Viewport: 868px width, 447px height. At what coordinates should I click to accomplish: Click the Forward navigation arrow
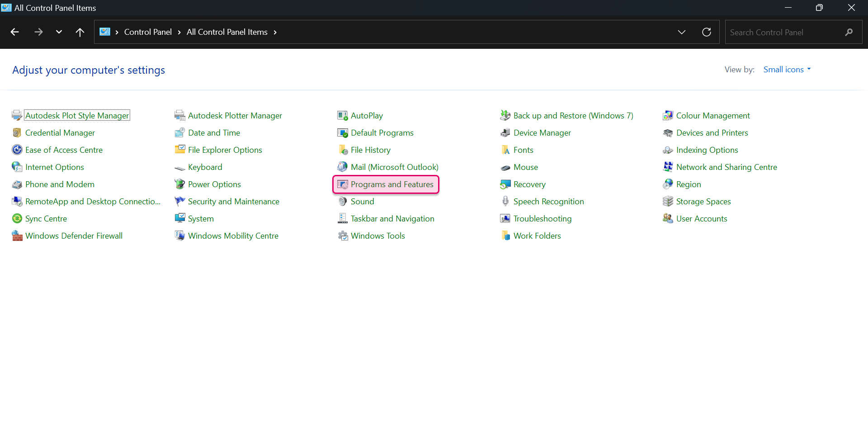[x=38, y=32]
